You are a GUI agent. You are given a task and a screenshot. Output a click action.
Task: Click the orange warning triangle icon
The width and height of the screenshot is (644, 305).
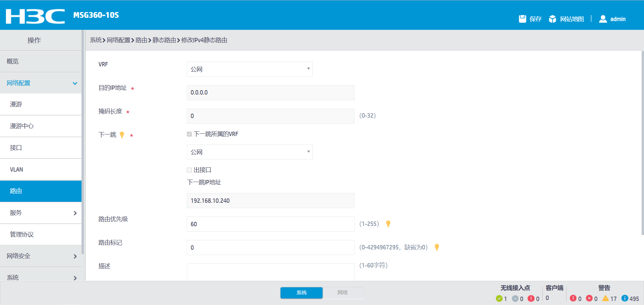pyautogui.click(x=605, y=298)
